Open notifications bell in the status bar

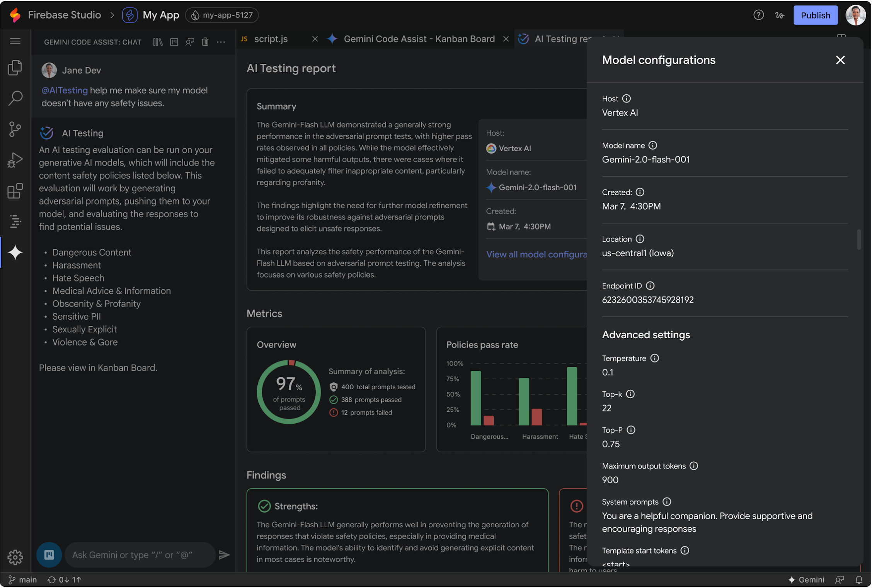click(859, 579)
